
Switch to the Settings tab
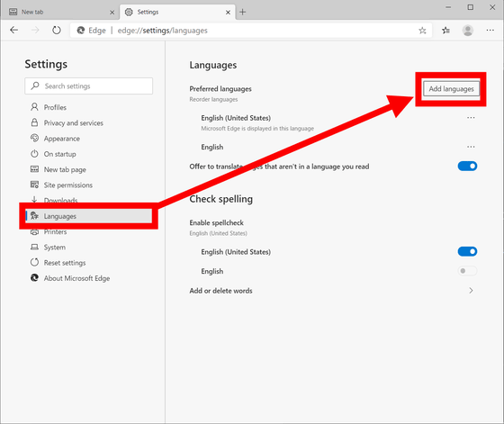177,13
